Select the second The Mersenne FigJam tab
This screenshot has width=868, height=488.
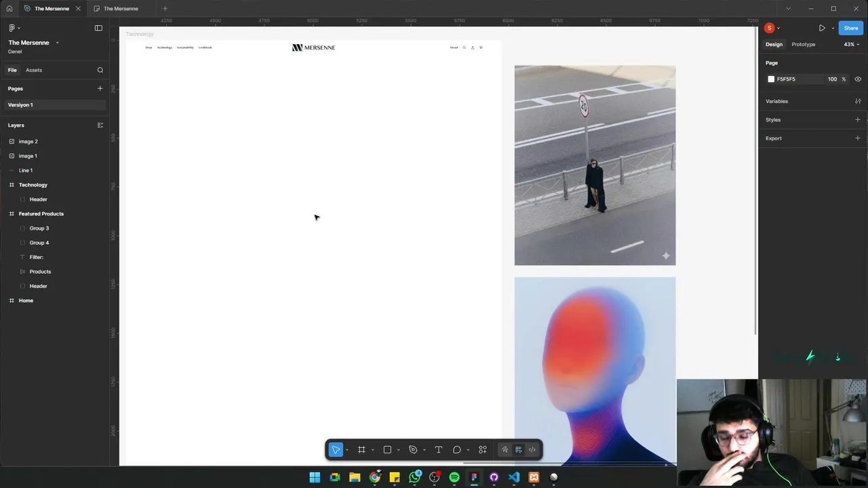pyautogui.click(x=121, y=9)
